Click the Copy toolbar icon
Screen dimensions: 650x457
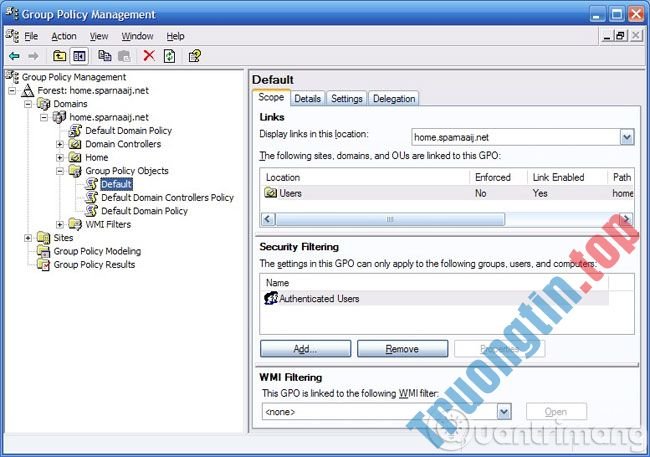(x=105, y=56)
